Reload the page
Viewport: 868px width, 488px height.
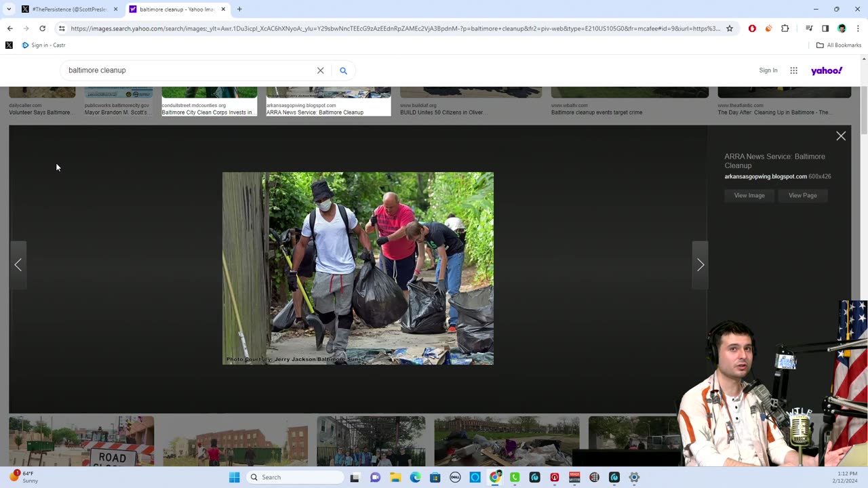tap(42, 28)
